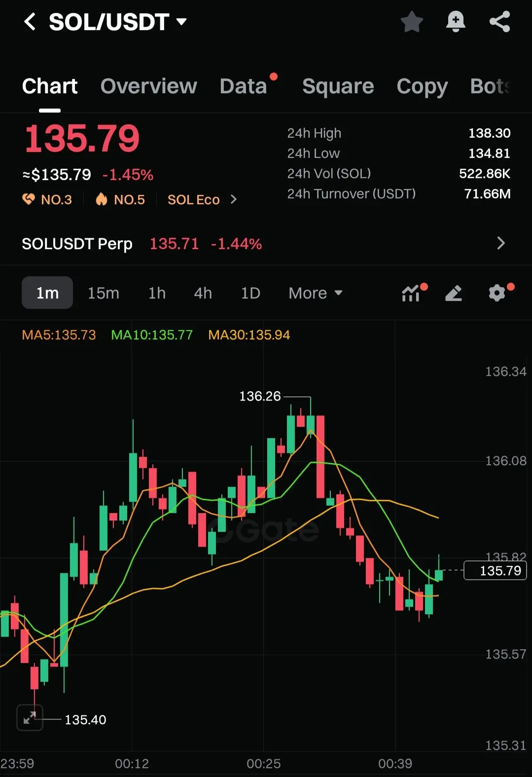
Task: Tap the perp price 135.71
Action: [174, 244]
